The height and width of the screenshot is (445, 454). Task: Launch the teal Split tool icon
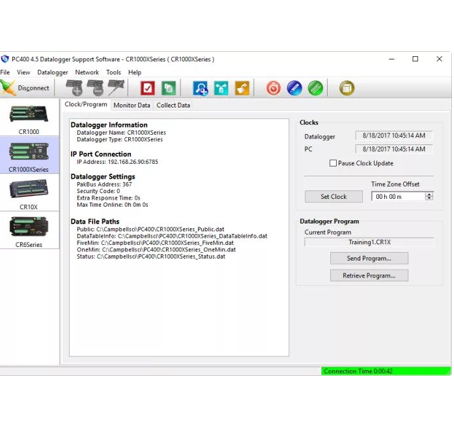tap(221, 88)
